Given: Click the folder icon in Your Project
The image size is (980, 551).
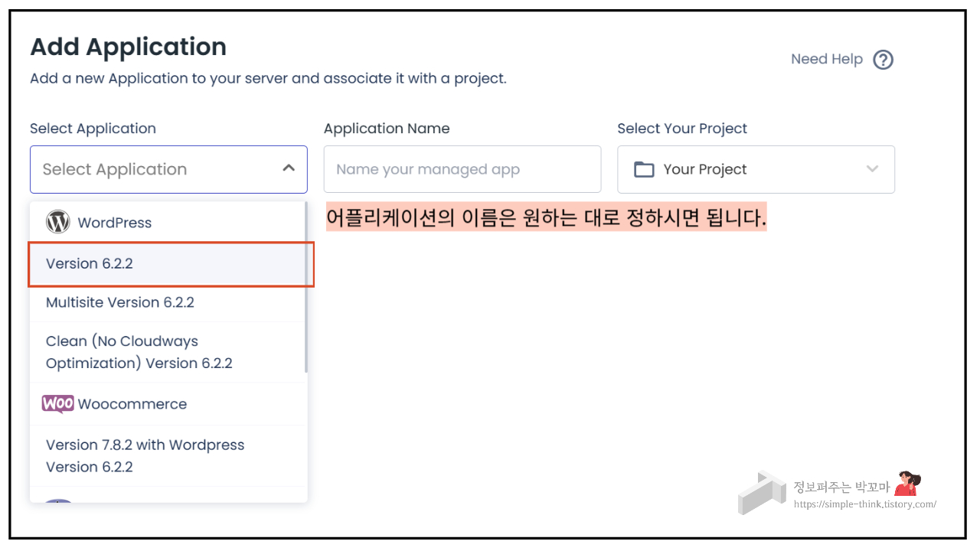Looking at the screenshot, I should click(x=644, y=169).
